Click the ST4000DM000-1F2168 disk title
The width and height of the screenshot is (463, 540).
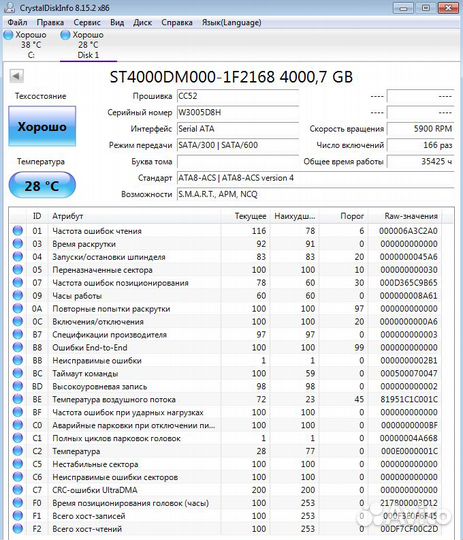click(231, 77)
